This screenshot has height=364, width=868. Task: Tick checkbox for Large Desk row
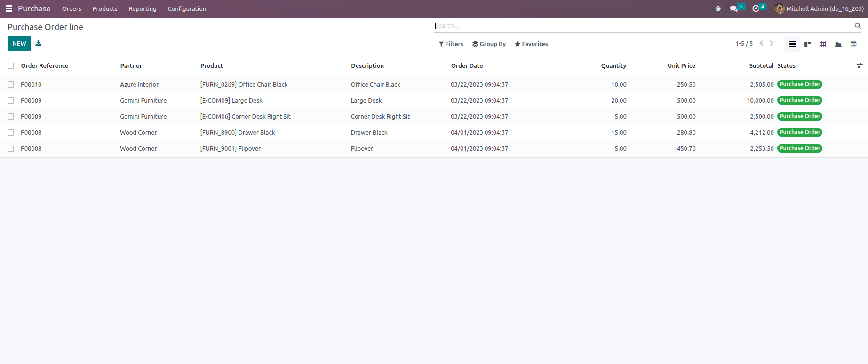click(x=11, y=101)
